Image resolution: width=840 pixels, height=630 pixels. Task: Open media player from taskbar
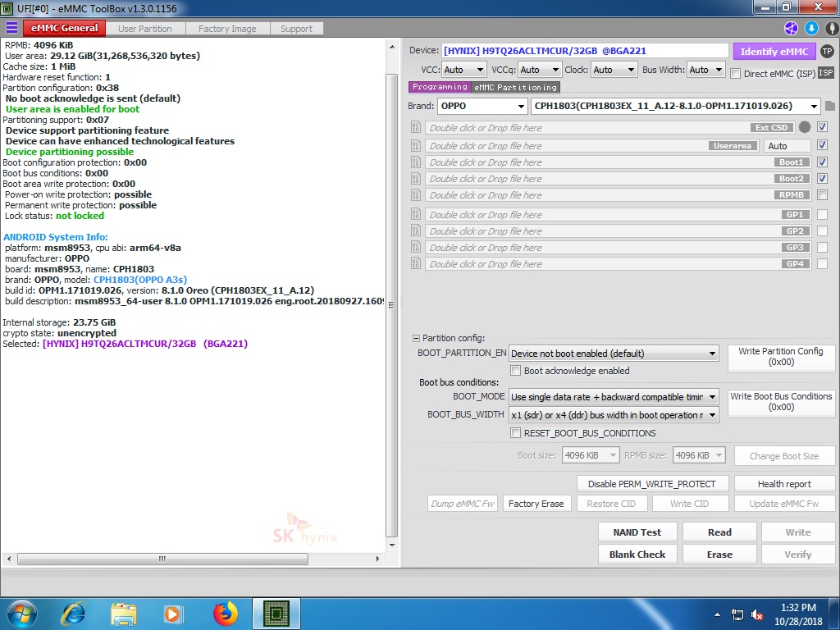(172, 614)
